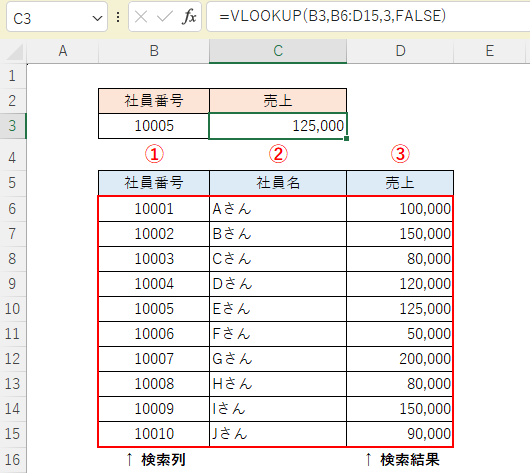Select cell with employee number 10007
The height and width of the screenshot is (473, 530).
click(x=154, y=359)
